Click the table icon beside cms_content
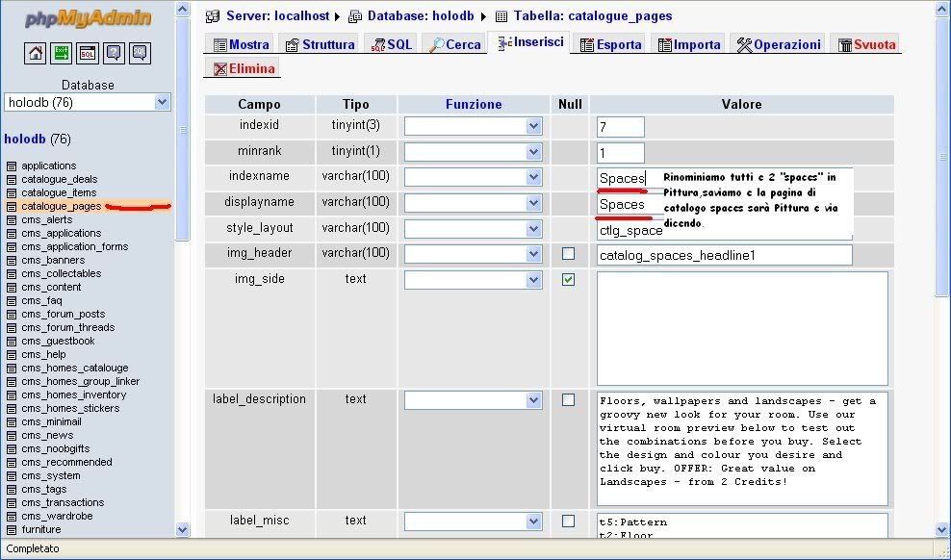Screen dimensions: 951x560 click(11, 288)
